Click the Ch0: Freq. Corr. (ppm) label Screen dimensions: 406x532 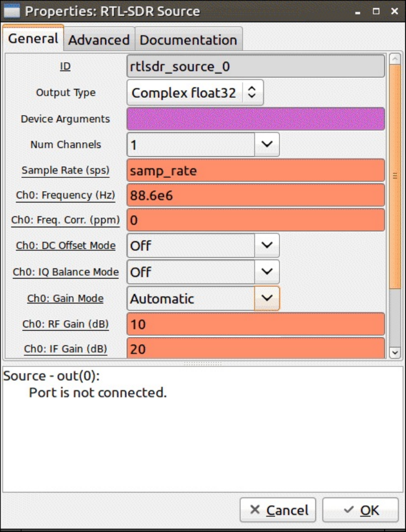click(66, 220)
